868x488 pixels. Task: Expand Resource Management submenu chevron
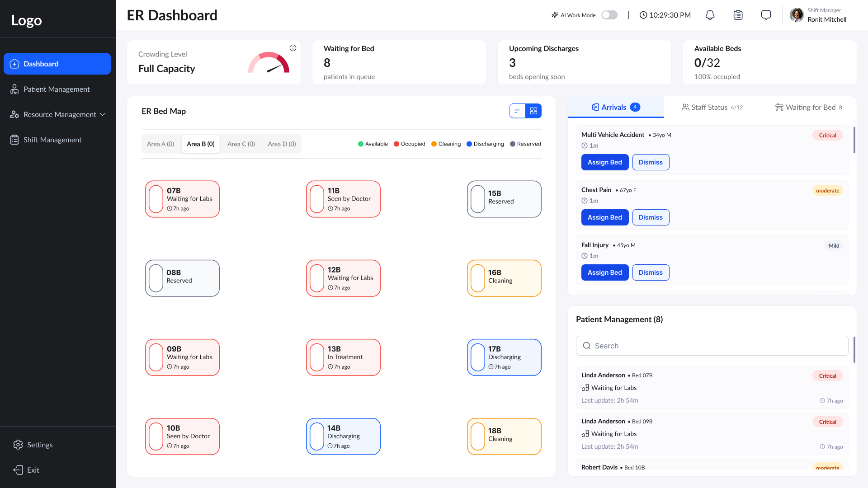coord(103,114)
